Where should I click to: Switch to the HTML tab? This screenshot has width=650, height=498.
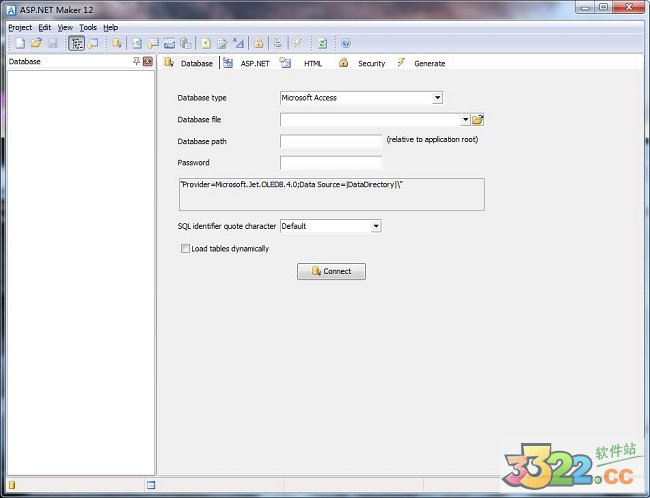(302, 63)
